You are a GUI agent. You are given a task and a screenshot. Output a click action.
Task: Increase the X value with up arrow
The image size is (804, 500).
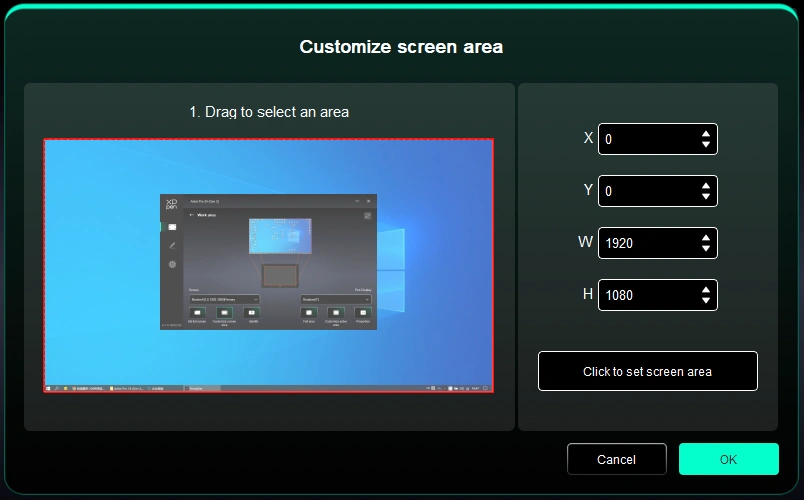click(x=706, y=134)
